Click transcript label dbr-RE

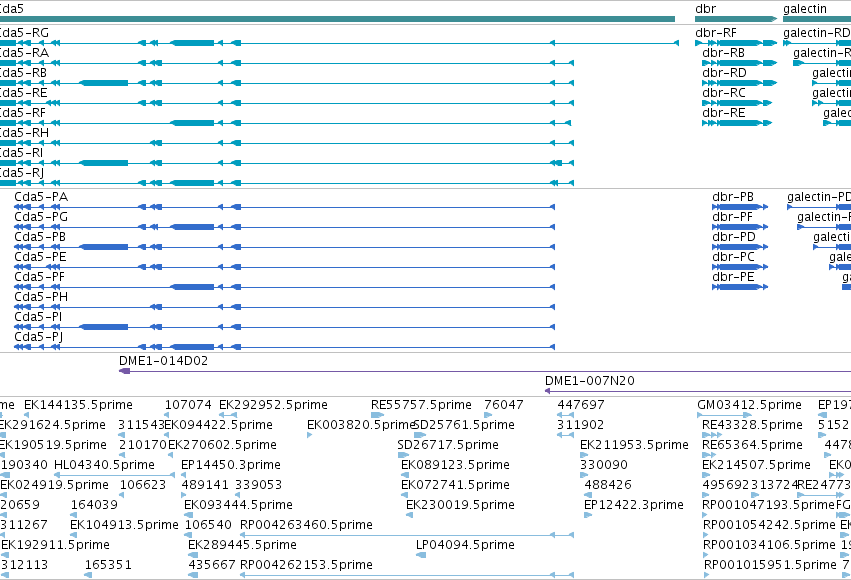(x=723, y=113)
